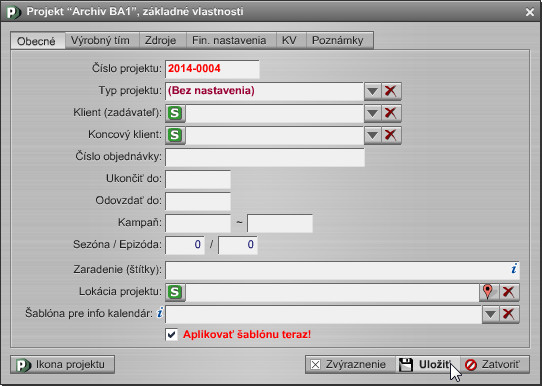Viewport: 542px width, 386px height.
Task: Click the Ukončiť do date field
Action: [198, 179]
